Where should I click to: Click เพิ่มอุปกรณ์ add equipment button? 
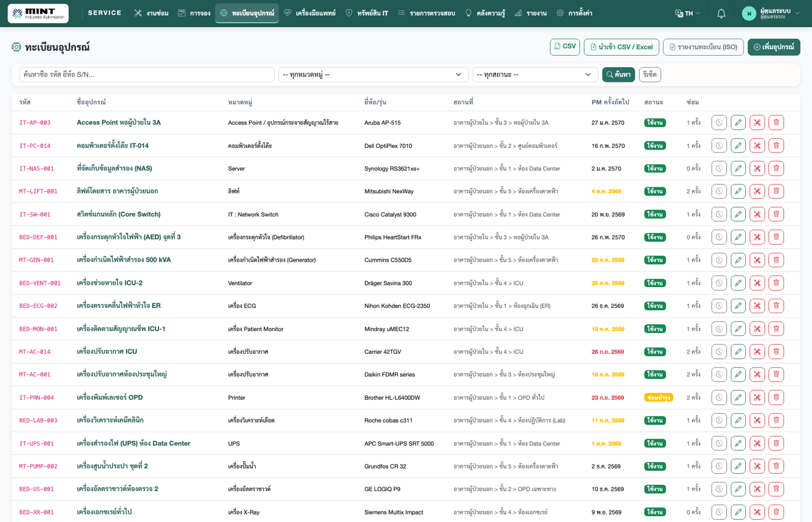[774, 47]
